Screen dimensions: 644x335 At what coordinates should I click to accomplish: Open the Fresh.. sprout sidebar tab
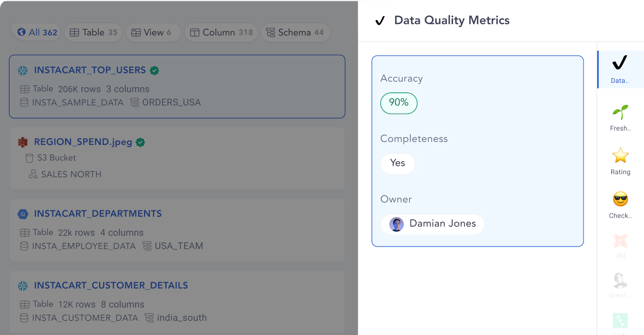coord(620,118)
